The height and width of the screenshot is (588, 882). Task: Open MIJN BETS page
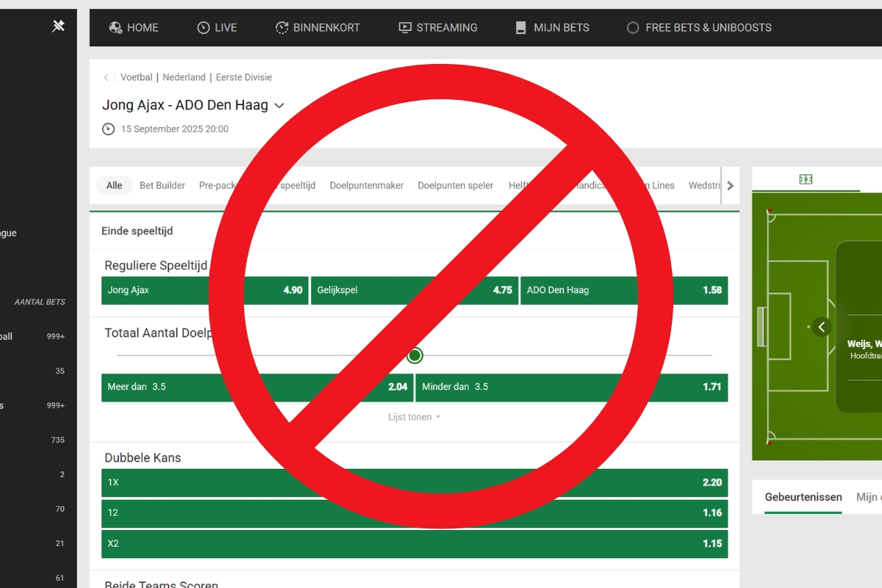point(552,27)
